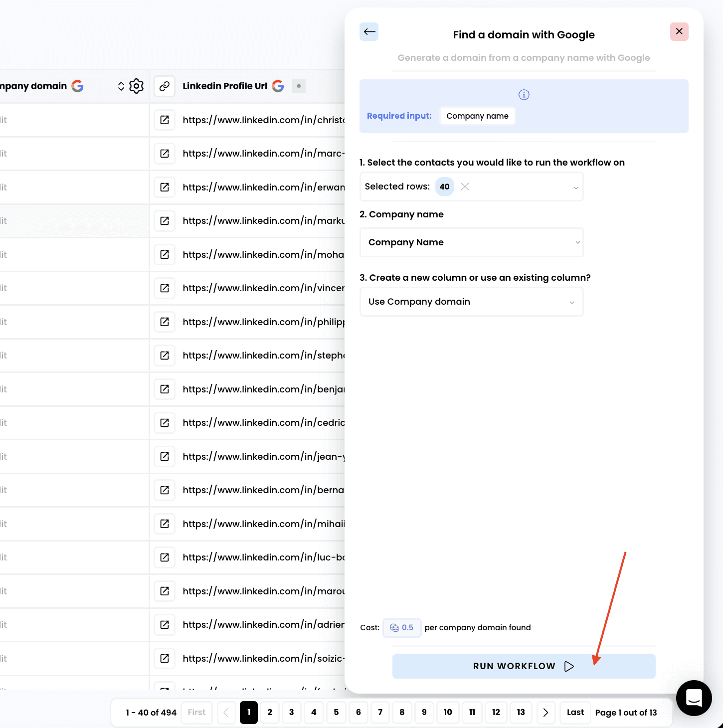Image resolution: width=723 pixels, height=728 pixels.
Task: Run the workflow
Action: (524, 666)
